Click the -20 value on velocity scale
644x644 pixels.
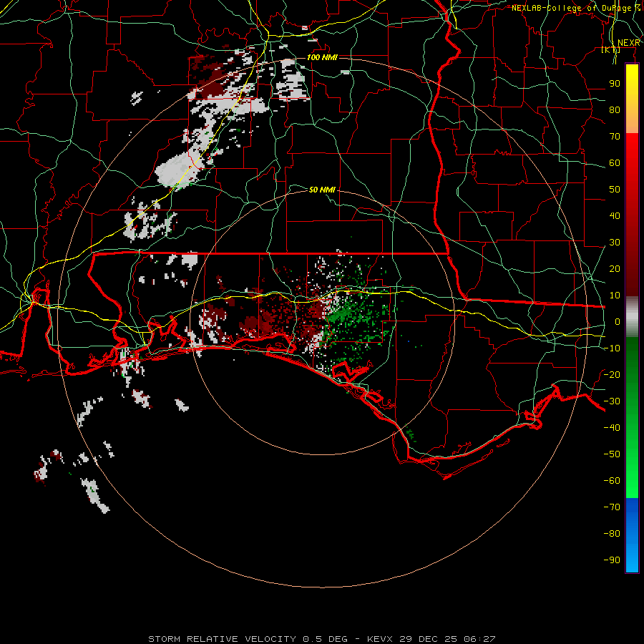[x=612, y=374]
